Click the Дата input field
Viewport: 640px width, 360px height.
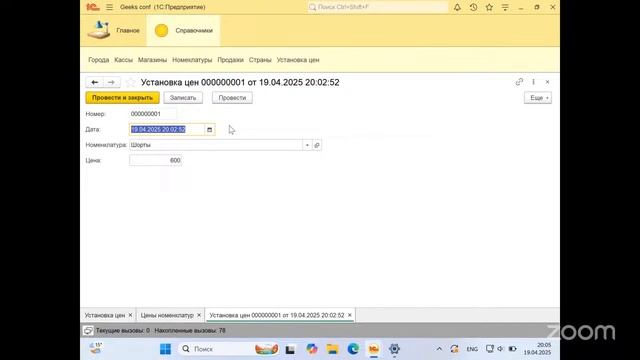[167, 129]
